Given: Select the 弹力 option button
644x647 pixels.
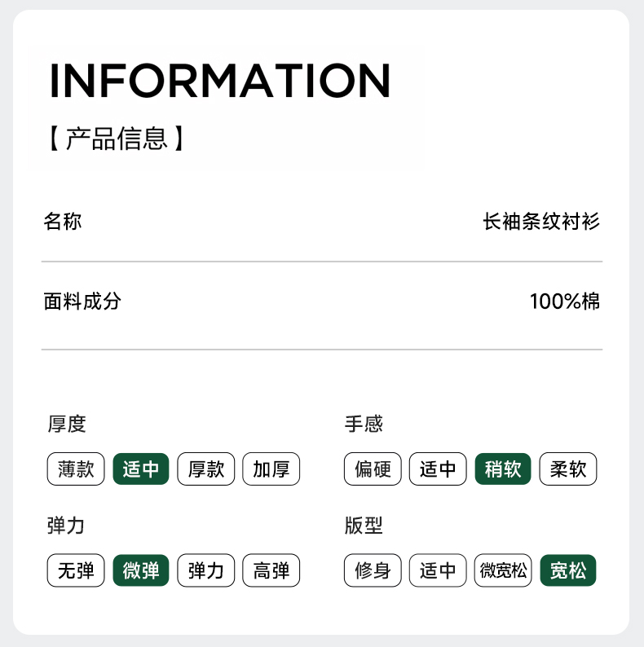Looking at the screenshot, I should pyautogui.click(x=206, y=570).
